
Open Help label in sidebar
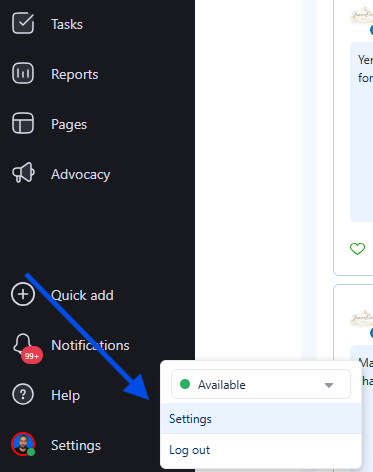pos(65,395)
